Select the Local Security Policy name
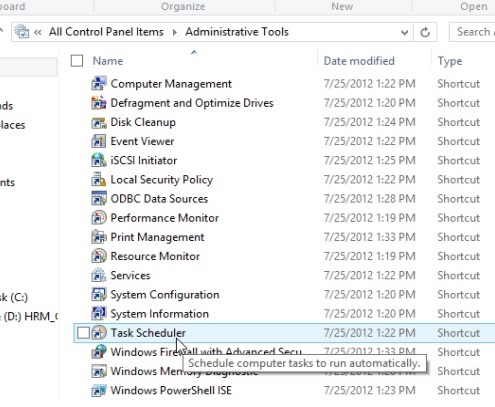Viewport: 495px width, 407px height. (162, 180)
